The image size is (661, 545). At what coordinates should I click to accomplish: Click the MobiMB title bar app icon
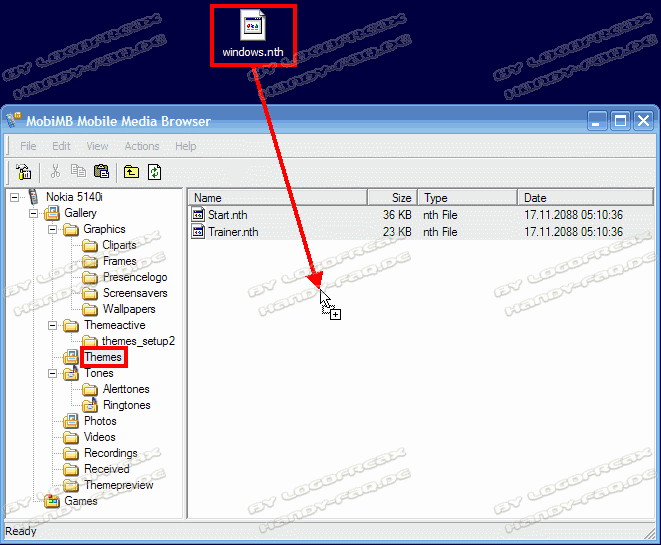(14, 120)
